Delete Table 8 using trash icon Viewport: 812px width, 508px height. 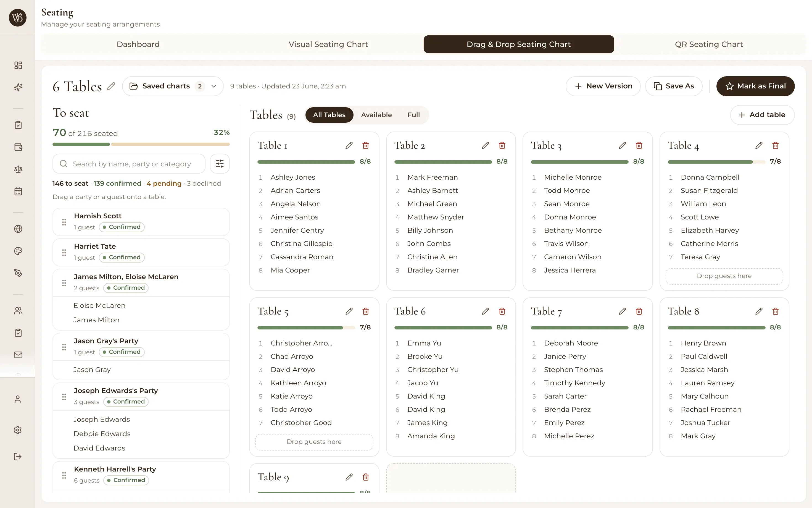click(776, 311)
